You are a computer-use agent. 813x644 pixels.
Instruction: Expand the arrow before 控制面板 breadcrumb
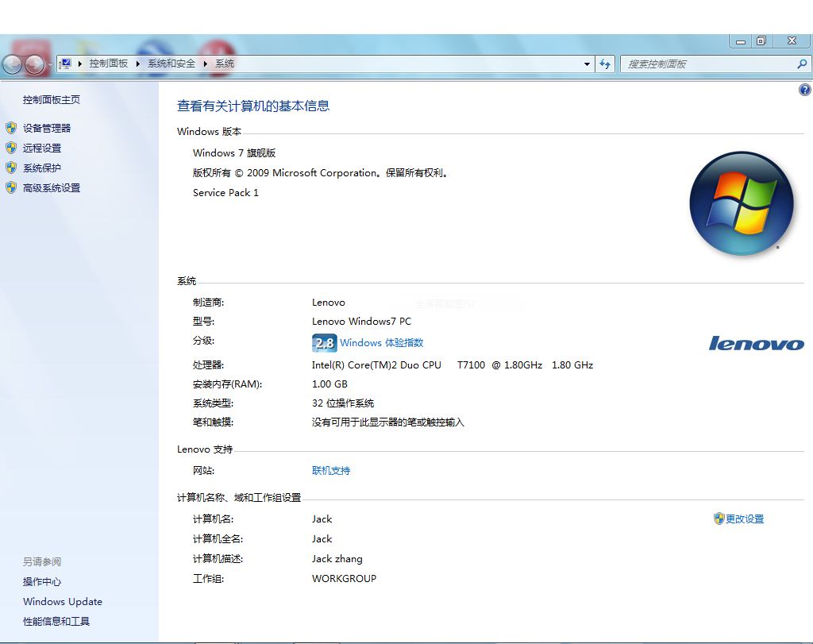pyautogui.click(x=80, y=64)
